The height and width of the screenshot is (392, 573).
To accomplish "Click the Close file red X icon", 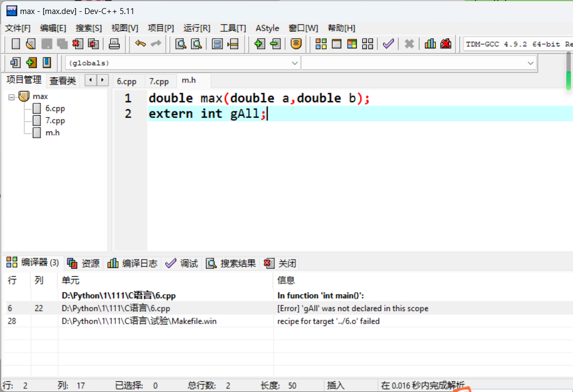I will [x=78, y=44].
